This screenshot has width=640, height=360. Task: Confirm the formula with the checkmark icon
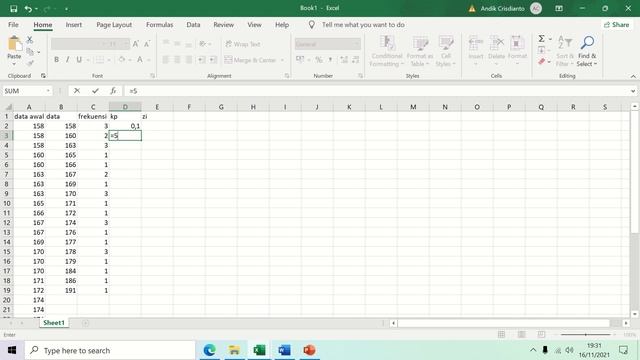coord(95,91)
